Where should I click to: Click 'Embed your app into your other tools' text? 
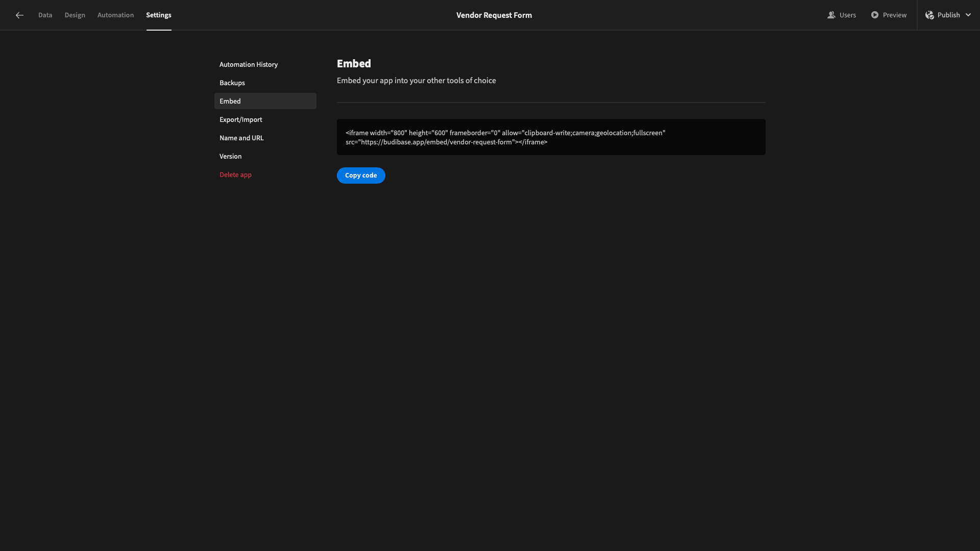tap(416, 81)
